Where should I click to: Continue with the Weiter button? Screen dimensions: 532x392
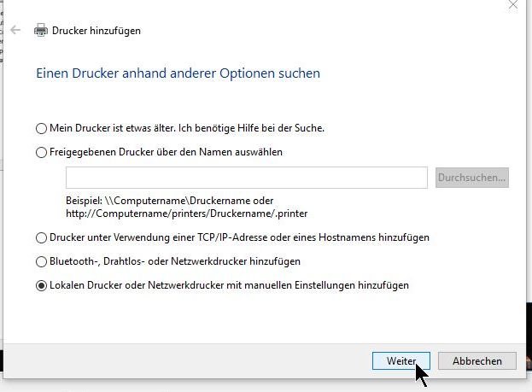(x=401, y=360)
